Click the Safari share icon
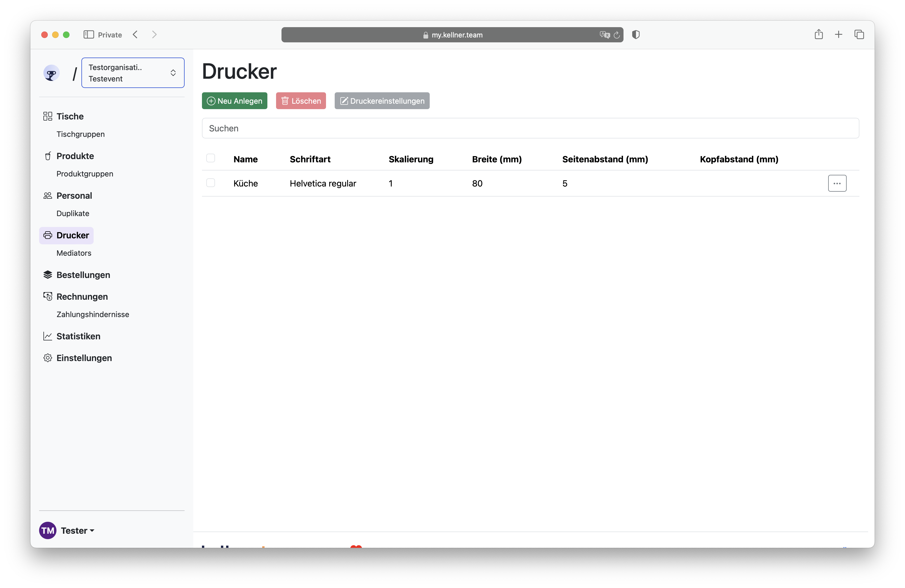This screenshot has height=588, width=905. (819, 34)
